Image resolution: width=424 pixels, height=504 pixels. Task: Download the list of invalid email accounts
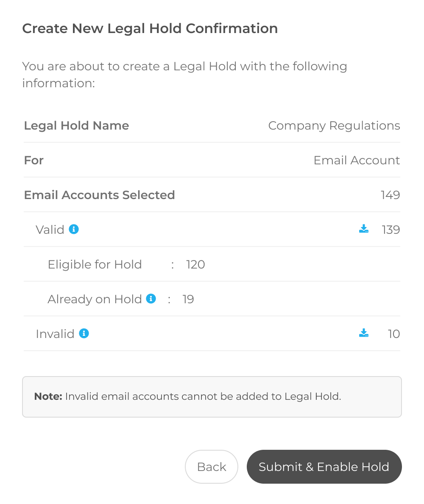coord(363,333)
